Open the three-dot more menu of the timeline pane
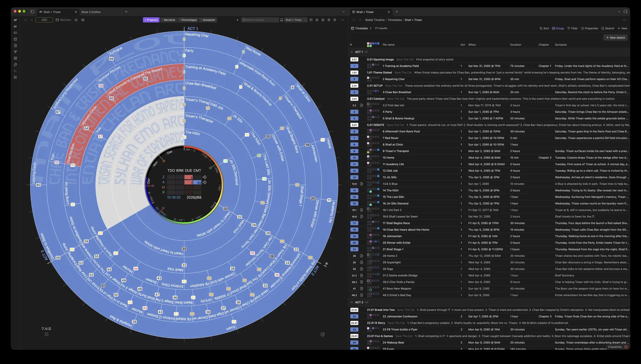The image size is (641, 364). [343, 20]
